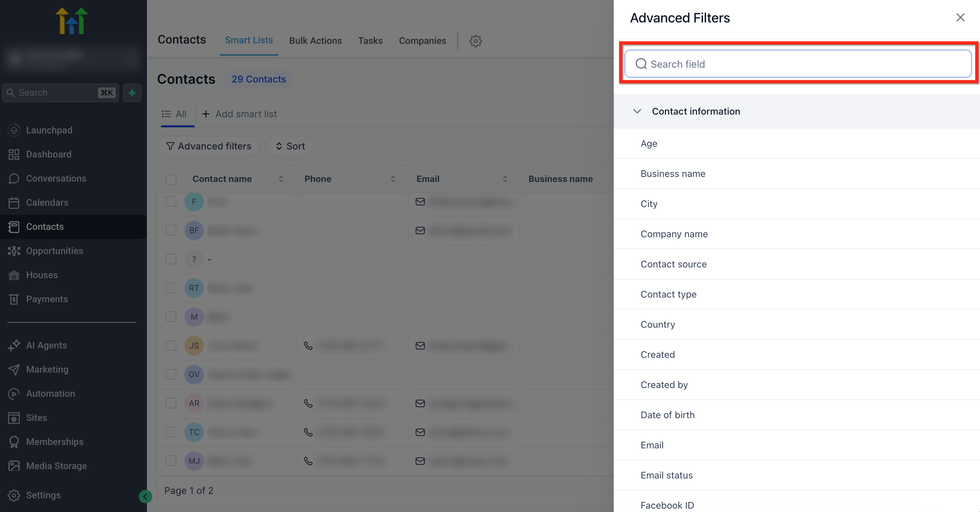Open the Sort dropdown button
The height and width of the screenshot is (512, 980).
point(290,146)
